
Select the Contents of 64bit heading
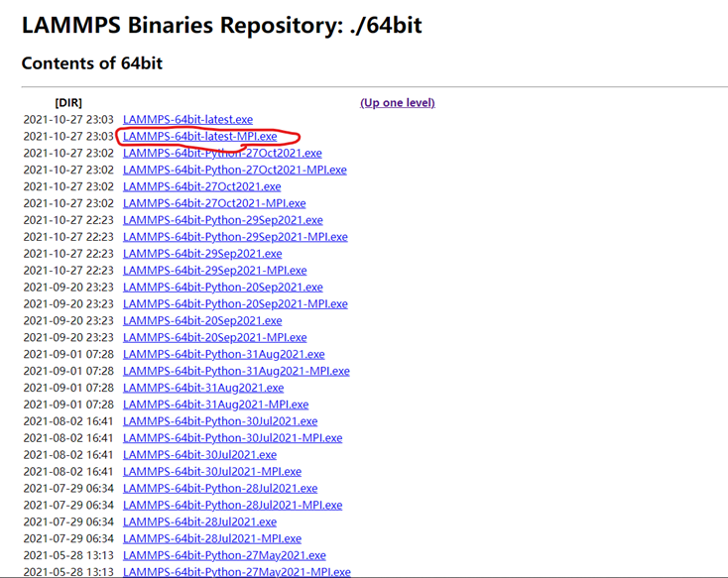[92, 63]
